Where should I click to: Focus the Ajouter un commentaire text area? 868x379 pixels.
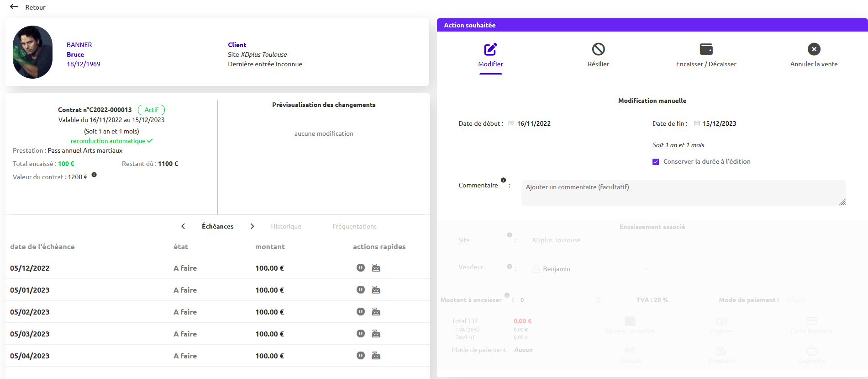(x=684, y=192)
